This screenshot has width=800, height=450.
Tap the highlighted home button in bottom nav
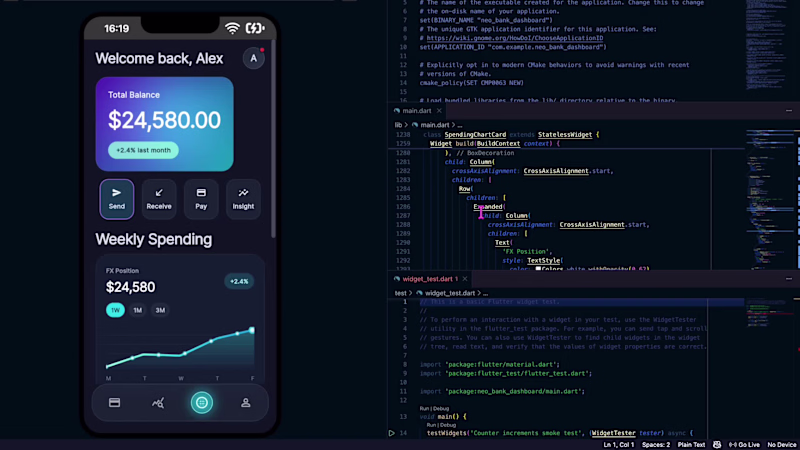202,403
